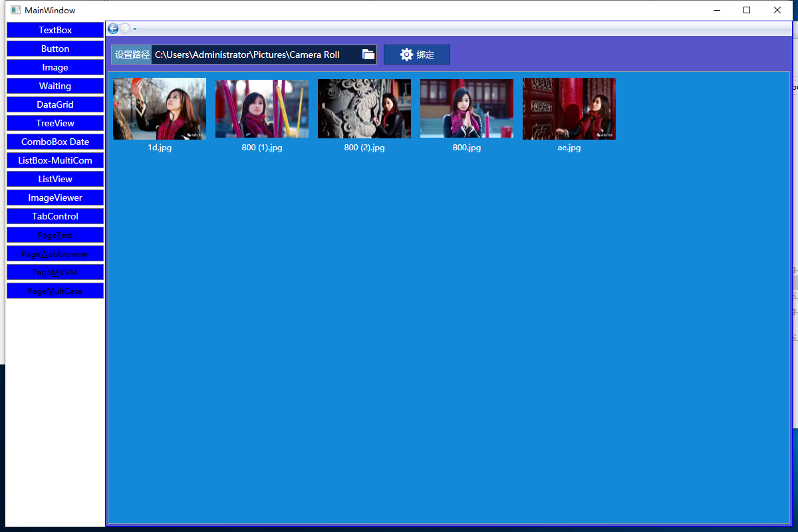Viewport: 798px width, 532px height.
Task: Open the folder browse icon in path box
Action: pos(368,55)
